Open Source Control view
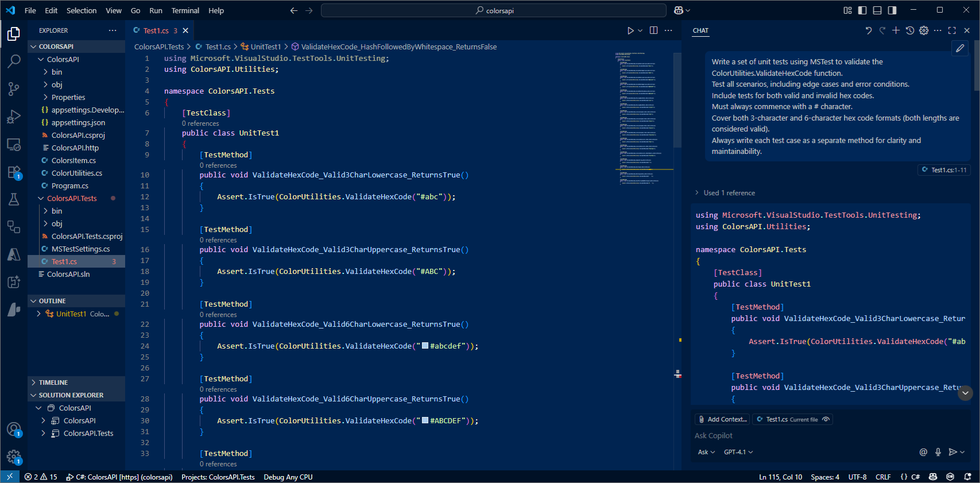Image resolution: width=980 pixels, height=483 pixels. 14,88
